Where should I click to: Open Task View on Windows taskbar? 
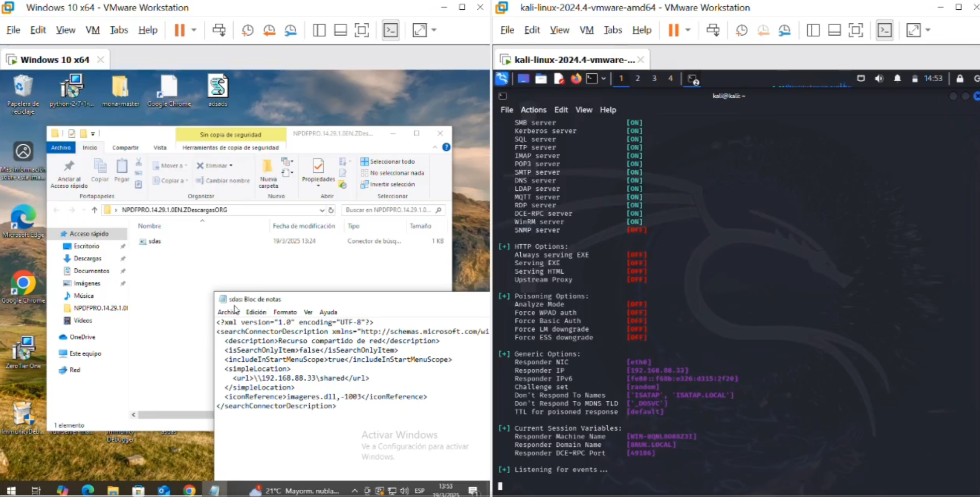pos(36,490)
